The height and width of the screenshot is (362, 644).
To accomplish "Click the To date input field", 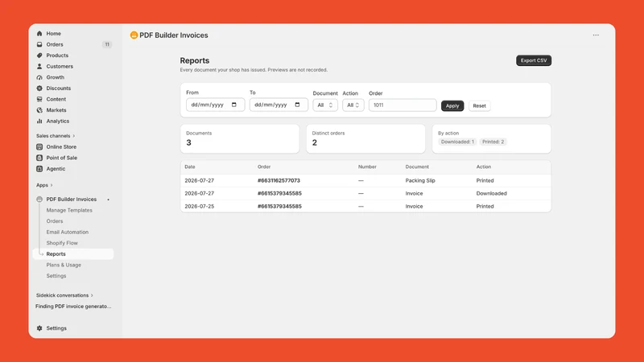I will tap(279, 105).
